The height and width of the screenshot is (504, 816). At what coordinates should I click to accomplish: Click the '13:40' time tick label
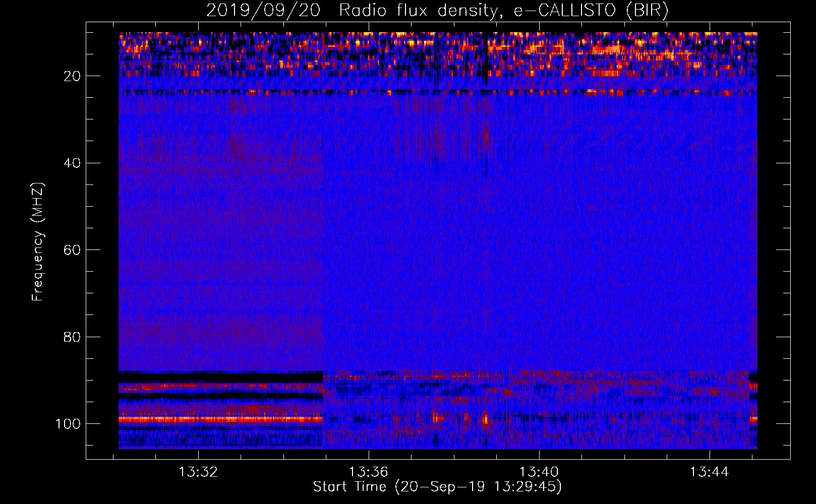pyautogui.click(x=539, y=472)
